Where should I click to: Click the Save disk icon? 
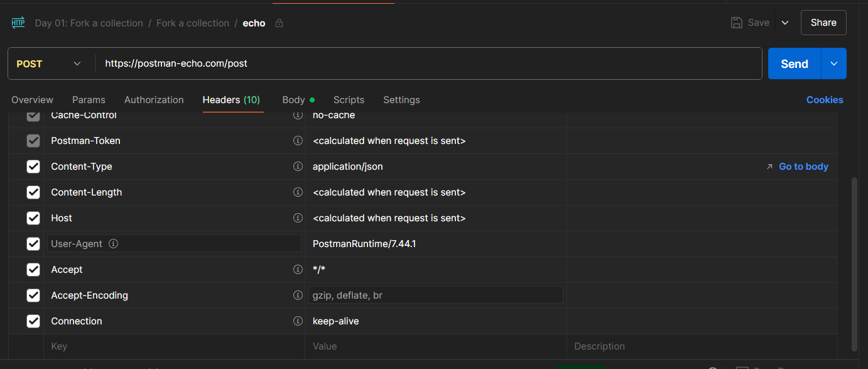click(737, 23)
